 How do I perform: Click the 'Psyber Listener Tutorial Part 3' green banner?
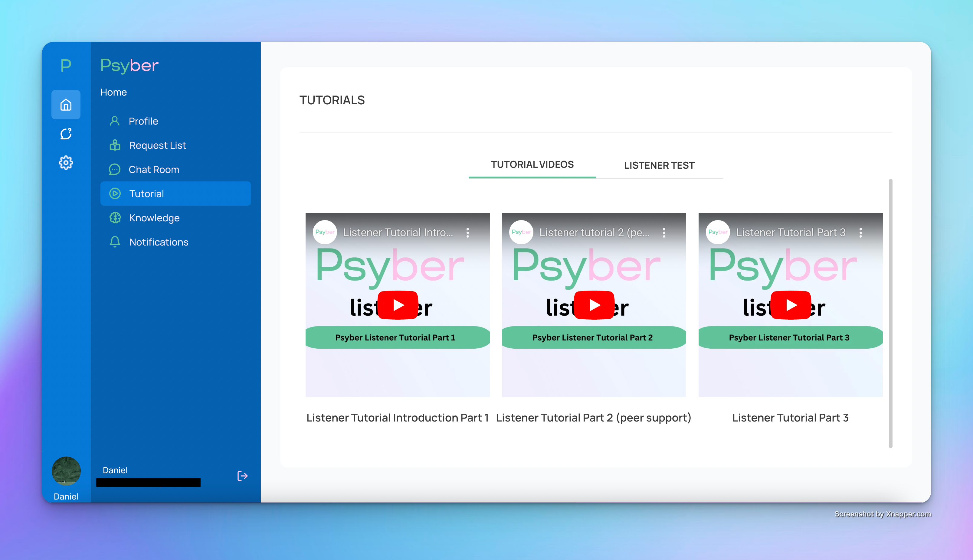790,337
